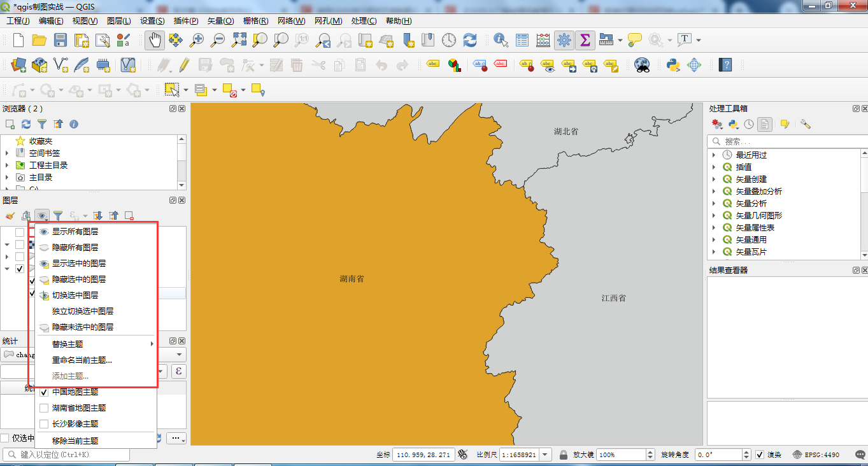Click the 键入以定位 locator search field
The image size is (868, 466).
click(66, 455)
